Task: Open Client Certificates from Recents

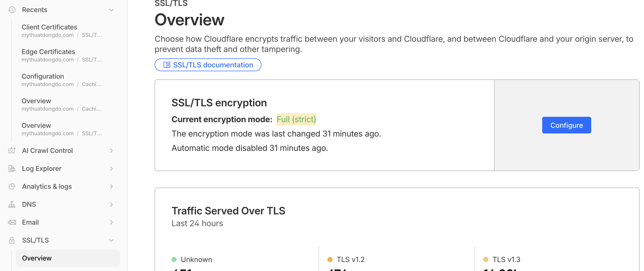Action: pos(49,27)
